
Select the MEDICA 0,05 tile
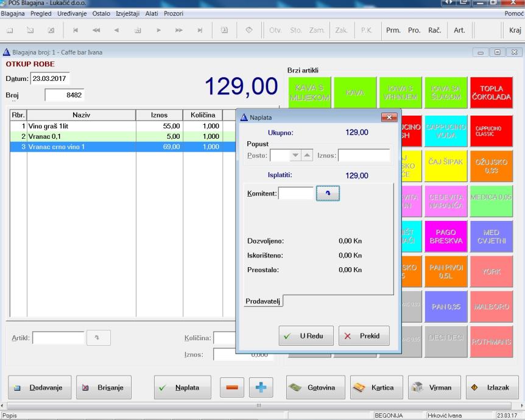491,201
